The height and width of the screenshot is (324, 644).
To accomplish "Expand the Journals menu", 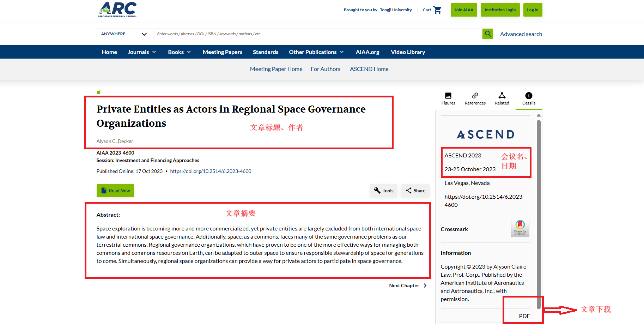I will click(142, 52).
